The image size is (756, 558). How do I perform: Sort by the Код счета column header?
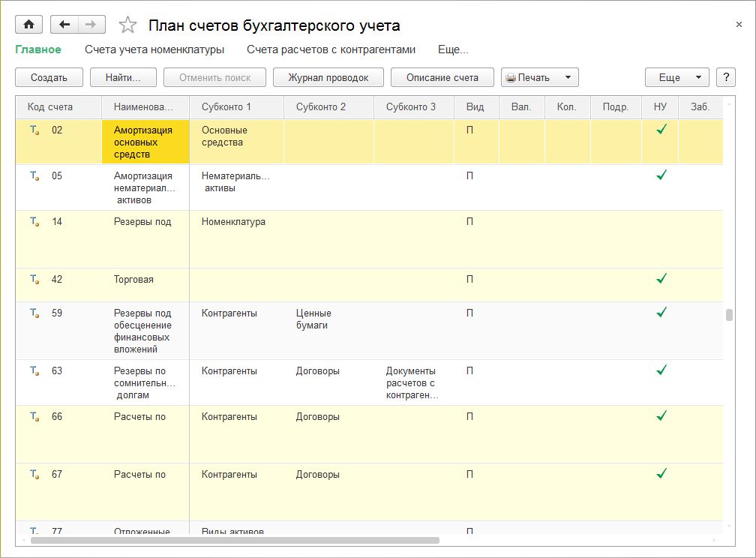(50, 107)
